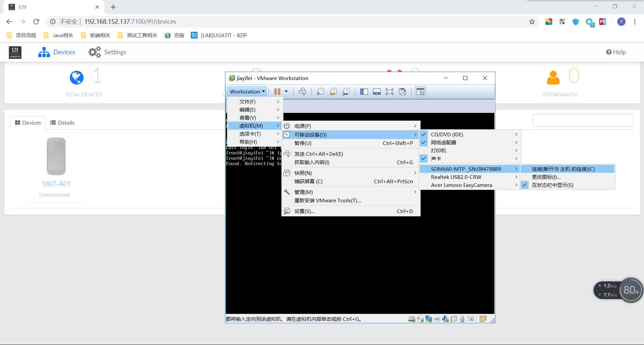Click the printer status bar icon

point(437,319)
